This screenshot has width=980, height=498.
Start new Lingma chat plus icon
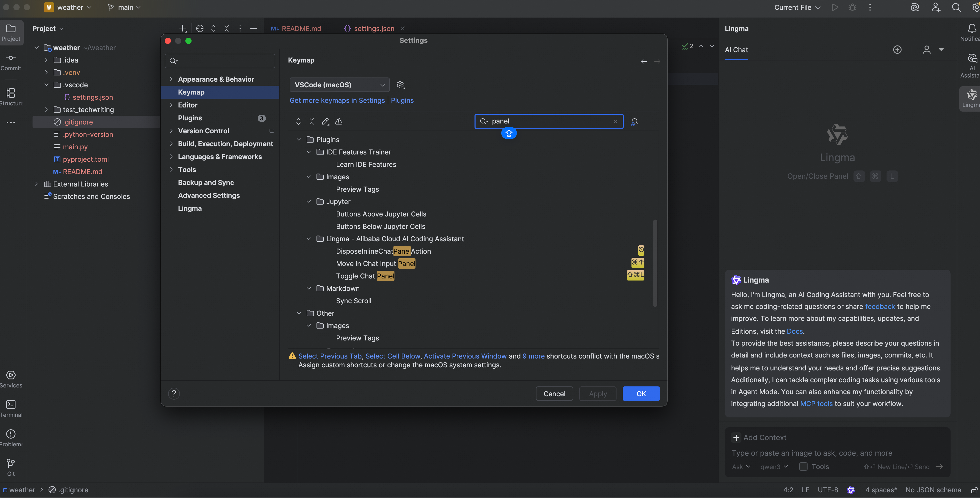[897, 50]
